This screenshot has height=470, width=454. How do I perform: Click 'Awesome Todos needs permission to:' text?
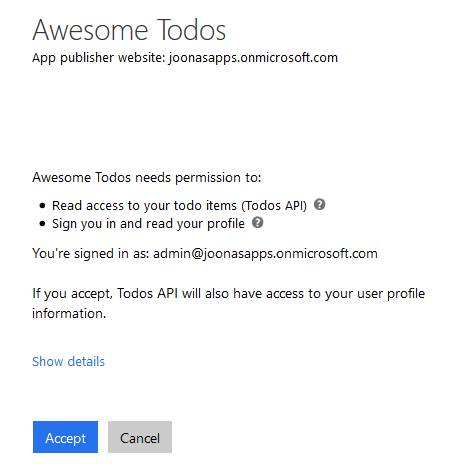pyautogui.click(x=147, y=177)
